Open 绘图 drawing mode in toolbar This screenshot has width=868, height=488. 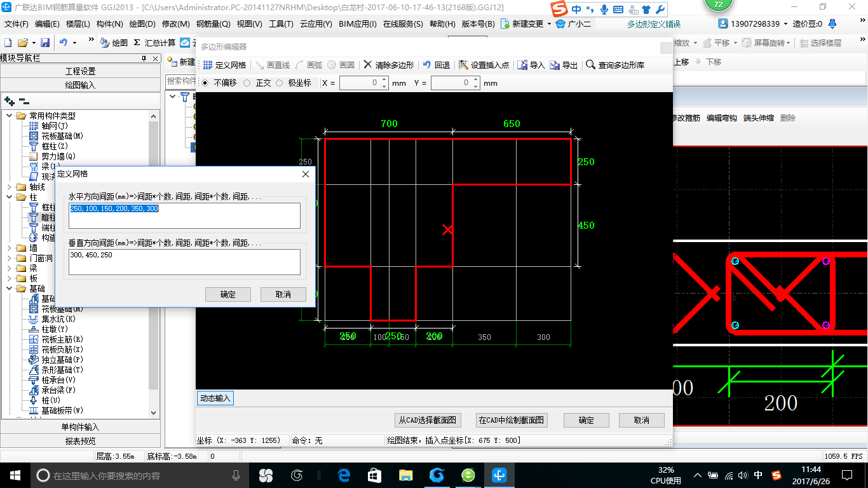coord(114,43)
